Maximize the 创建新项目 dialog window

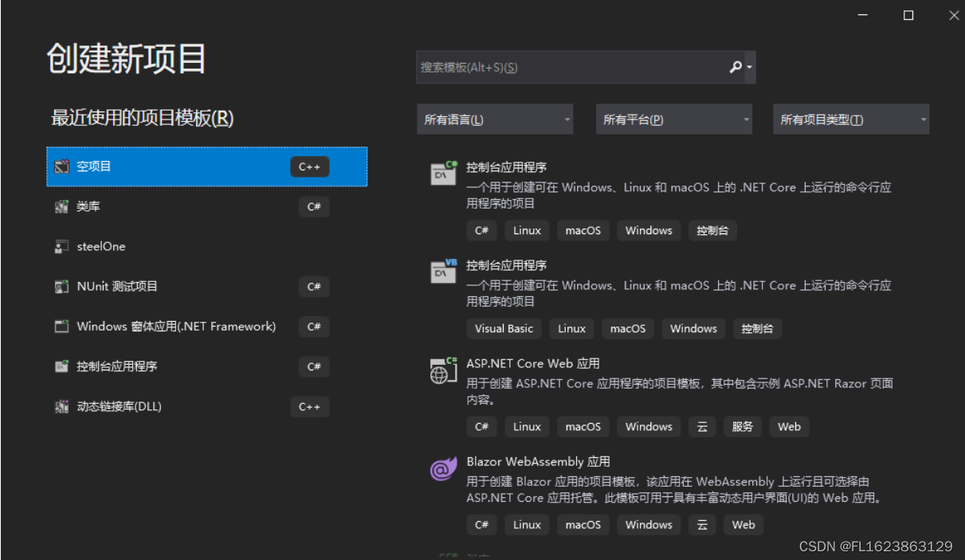pyautogui.click(x=908, y=15)
